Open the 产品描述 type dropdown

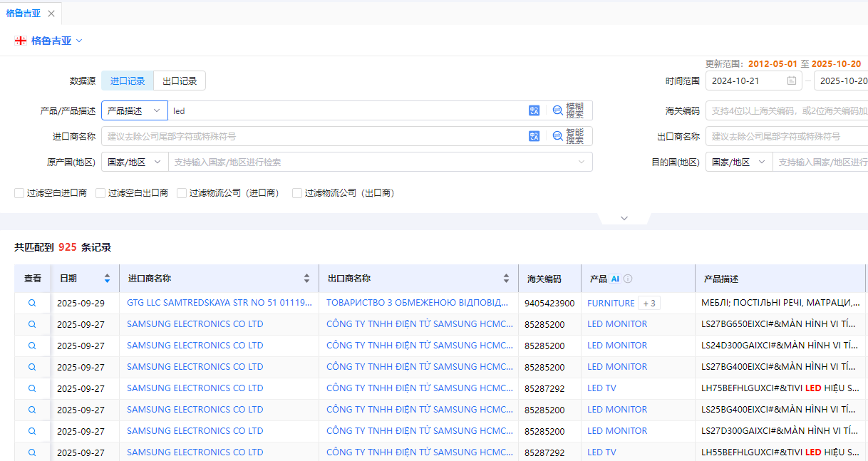click(134, 110)
